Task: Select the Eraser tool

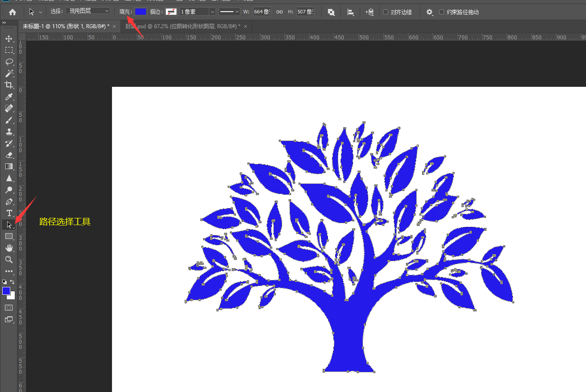Action: 9,155
